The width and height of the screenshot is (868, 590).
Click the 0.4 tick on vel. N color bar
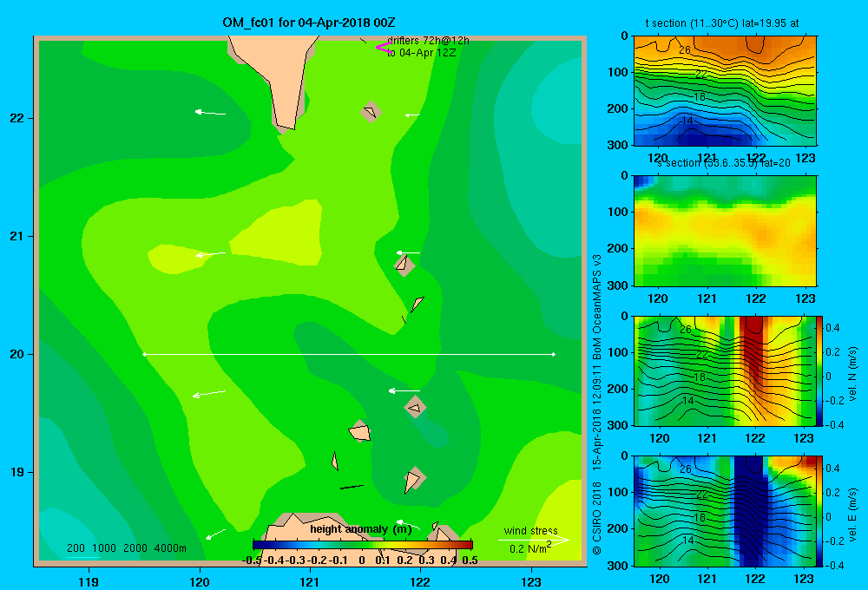(x=832, y=328)
